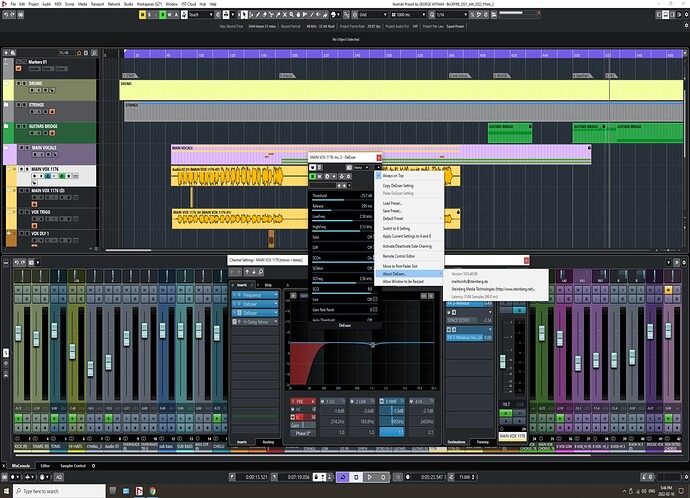Click the transport Play button
Screen dimensions: 690x498
tap(370, 477)
